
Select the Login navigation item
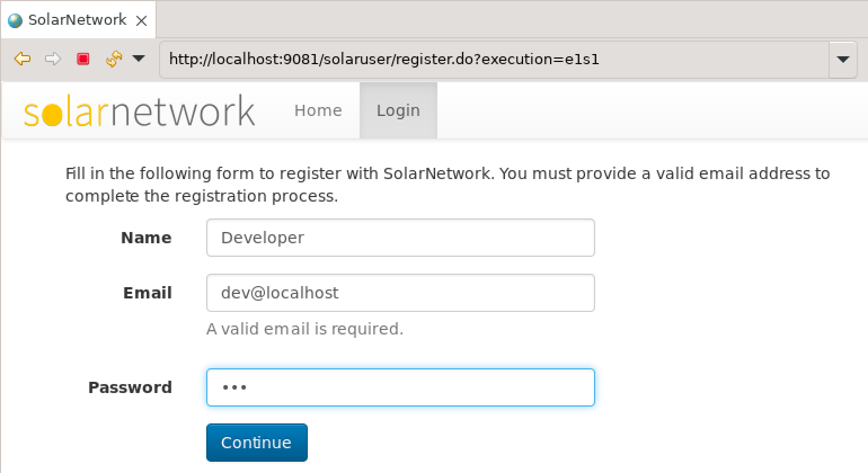coord(398,110)
